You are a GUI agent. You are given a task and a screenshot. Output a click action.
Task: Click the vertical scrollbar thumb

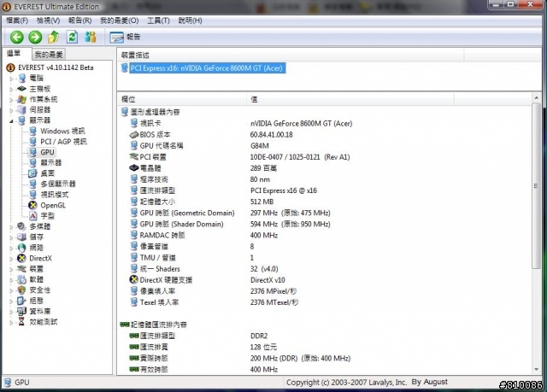tap(536, 185)
